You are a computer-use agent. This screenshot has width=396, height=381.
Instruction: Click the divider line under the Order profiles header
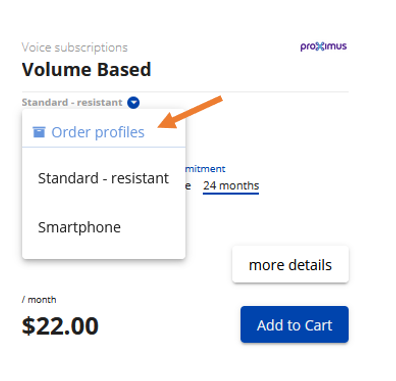103,147
